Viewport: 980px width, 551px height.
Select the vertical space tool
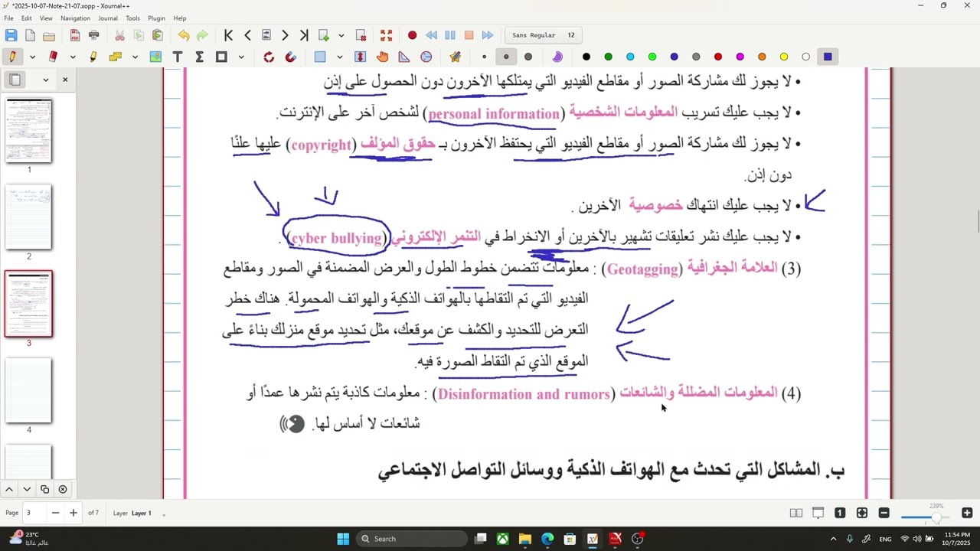click(x=361, y=57)
